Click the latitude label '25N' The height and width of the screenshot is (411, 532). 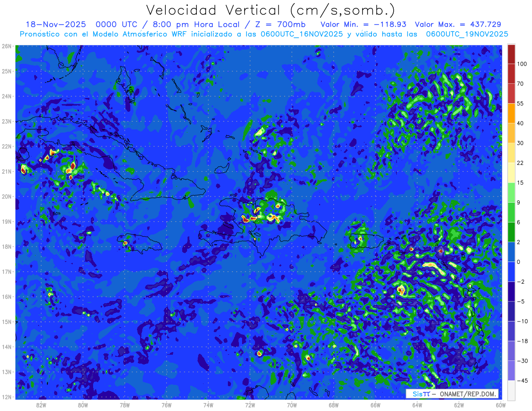[x=7, y=71]
